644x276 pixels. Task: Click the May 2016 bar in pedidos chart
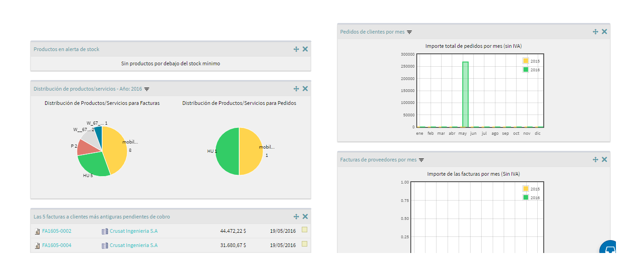tap(465, 94)
